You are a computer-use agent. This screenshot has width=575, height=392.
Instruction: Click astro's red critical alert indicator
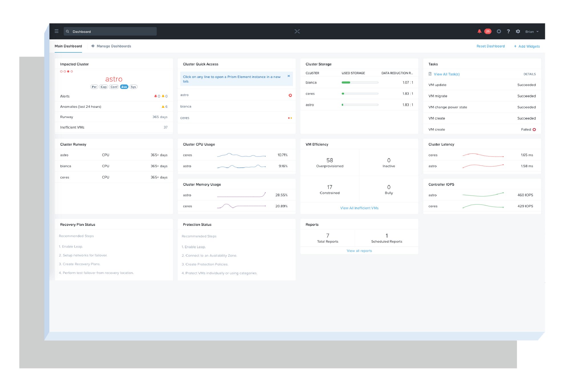tap(290, 95)
